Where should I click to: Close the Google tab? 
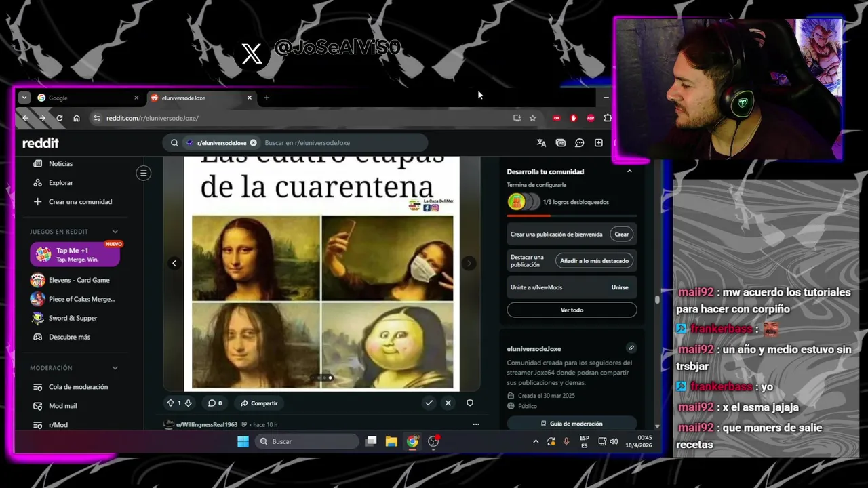(136, 98)
